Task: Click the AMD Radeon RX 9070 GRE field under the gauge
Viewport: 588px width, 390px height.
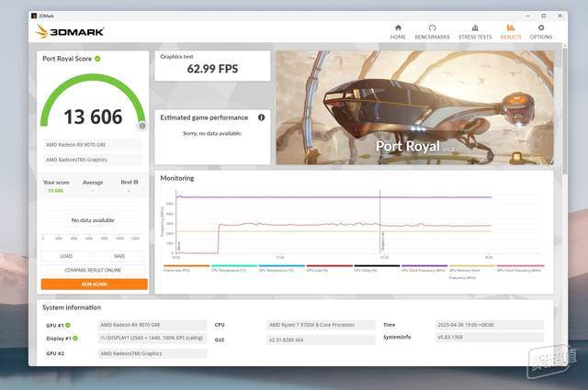Action: coord(93,145)
